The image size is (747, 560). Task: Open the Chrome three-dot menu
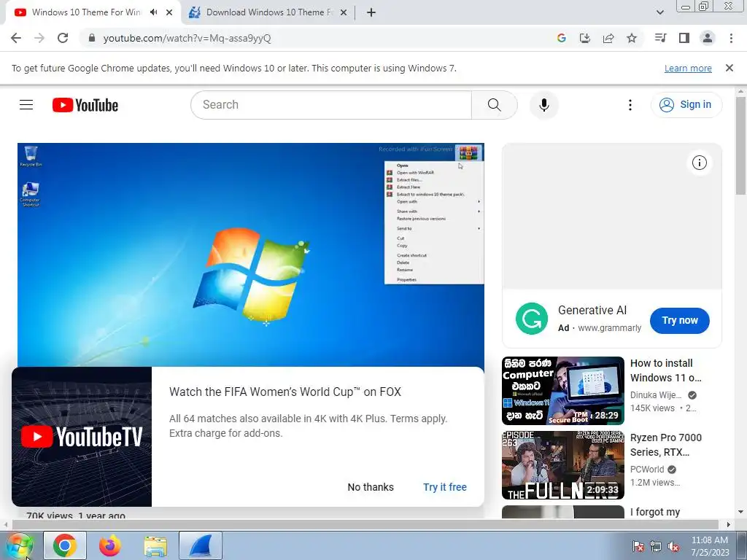coord(731,38)
